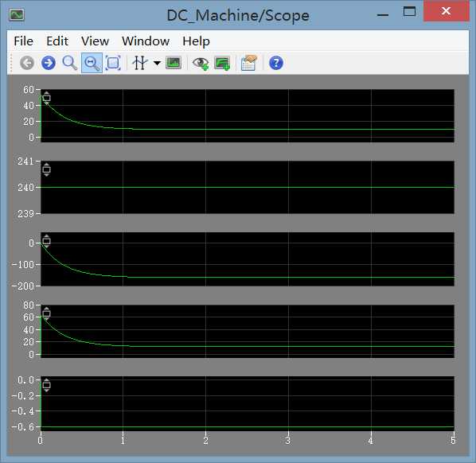The width and height of the screenshot is (476, 463).
Task: Activate the cursors tool icon
Action: 139,63
